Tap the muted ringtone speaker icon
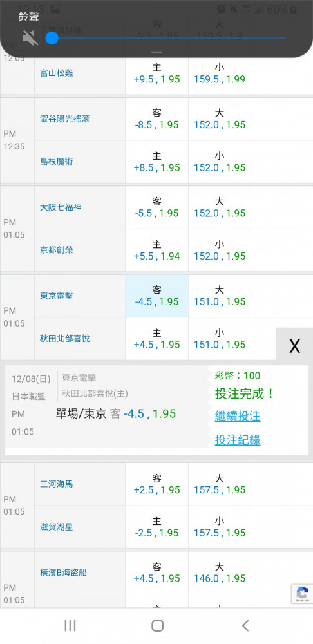This screenshot has width=313, height=644. pos(30,38)
